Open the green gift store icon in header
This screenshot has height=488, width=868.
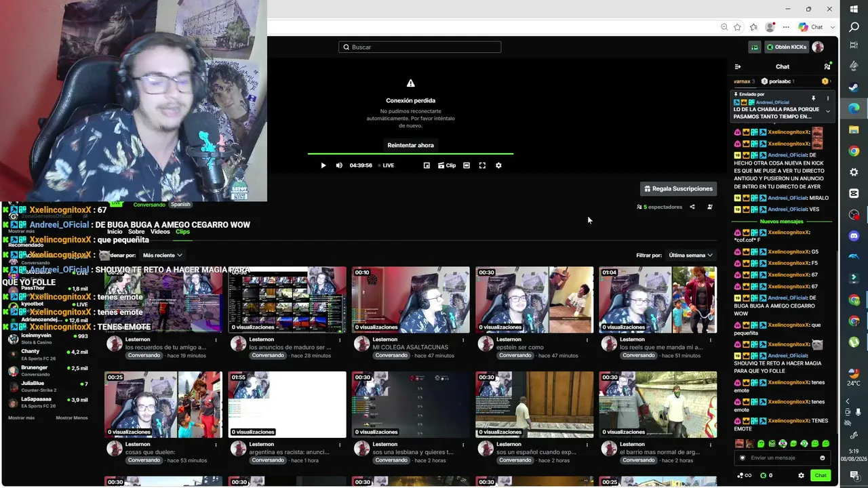coord(755,47)
